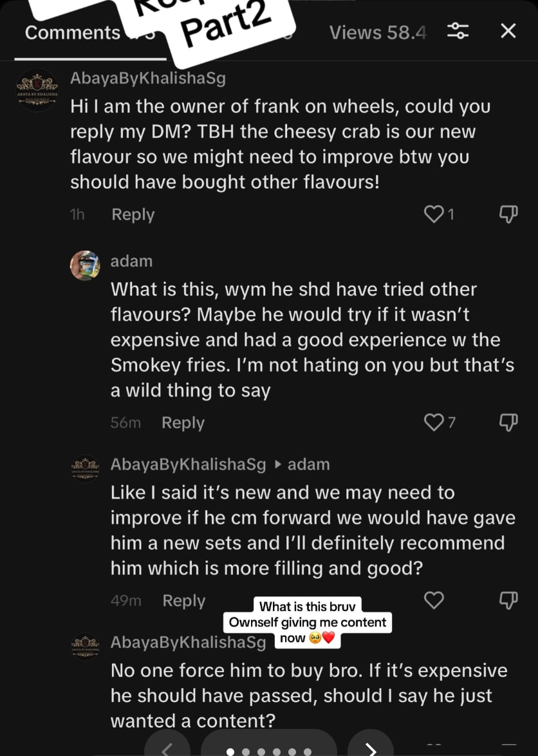Reply to the owner's comment posted 1h ago
This screenshot has width=538, height=756.
[133, 214]
